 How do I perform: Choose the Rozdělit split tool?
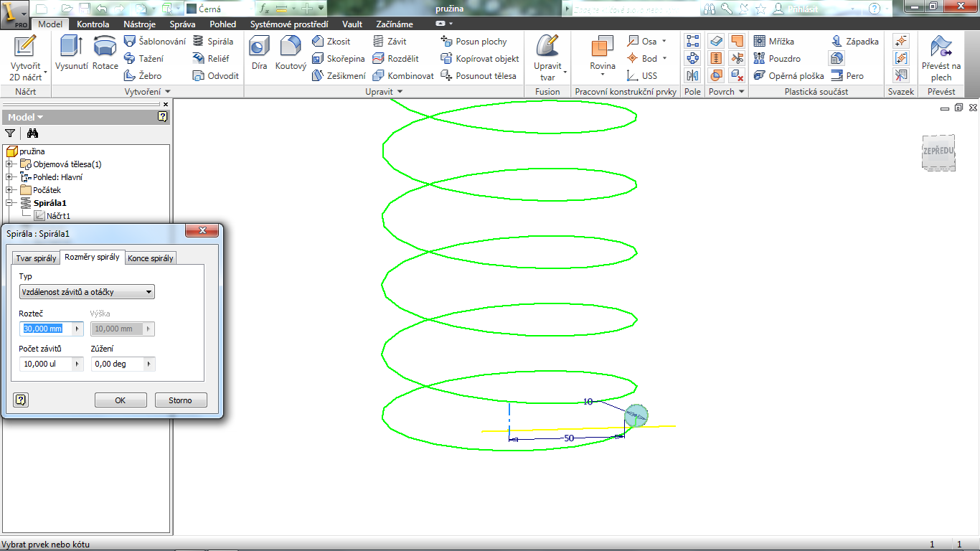click(x=396, y=59)
